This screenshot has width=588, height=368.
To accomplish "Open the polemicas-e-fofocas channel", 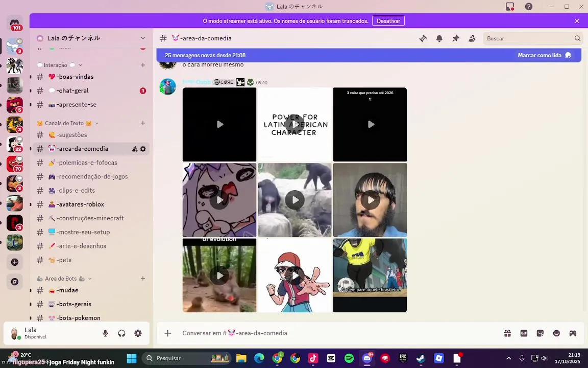I will [91, 163].
